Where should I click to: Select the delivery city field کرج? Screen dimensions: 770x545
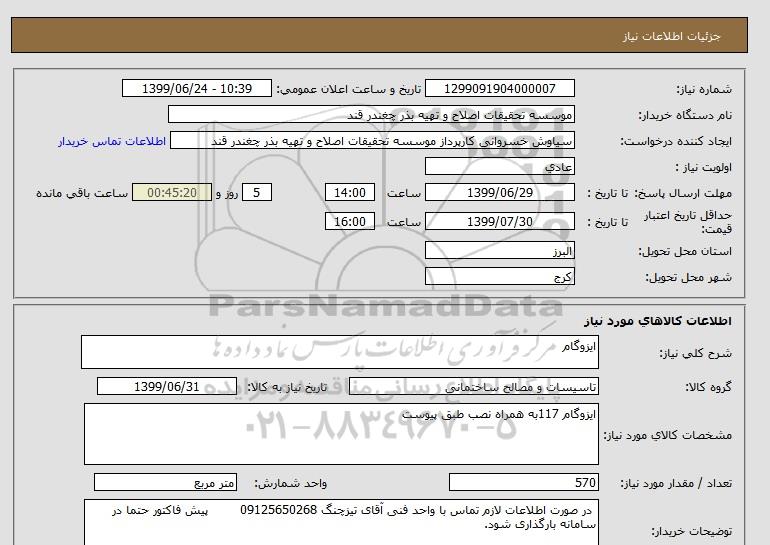tap(499, 276)
